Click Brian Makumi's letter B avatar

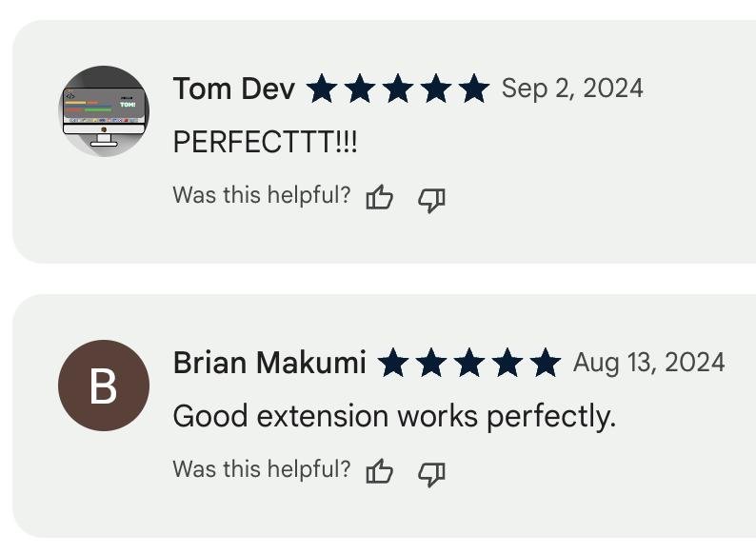[x=104, y=386]
